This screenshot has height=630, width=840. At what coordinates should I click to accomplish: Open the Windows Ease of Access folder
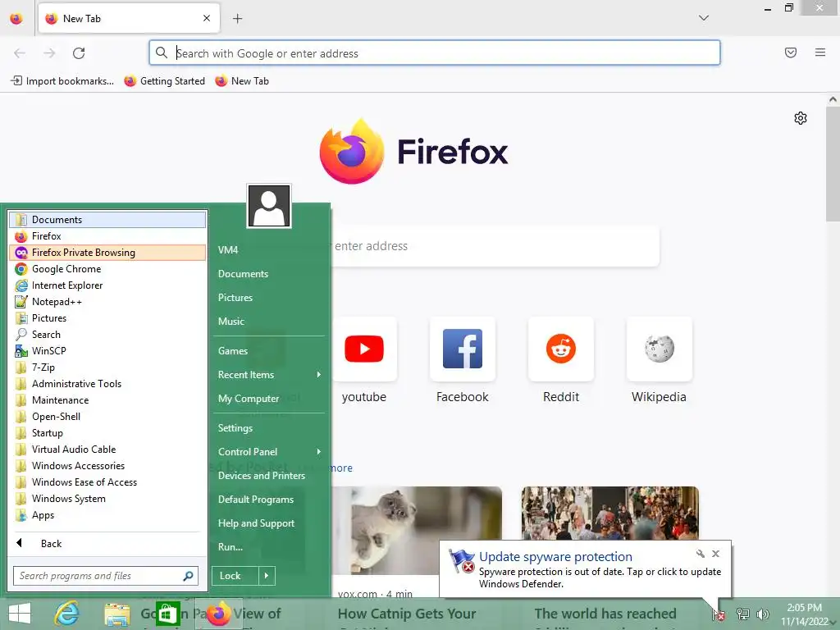point(107,482)
